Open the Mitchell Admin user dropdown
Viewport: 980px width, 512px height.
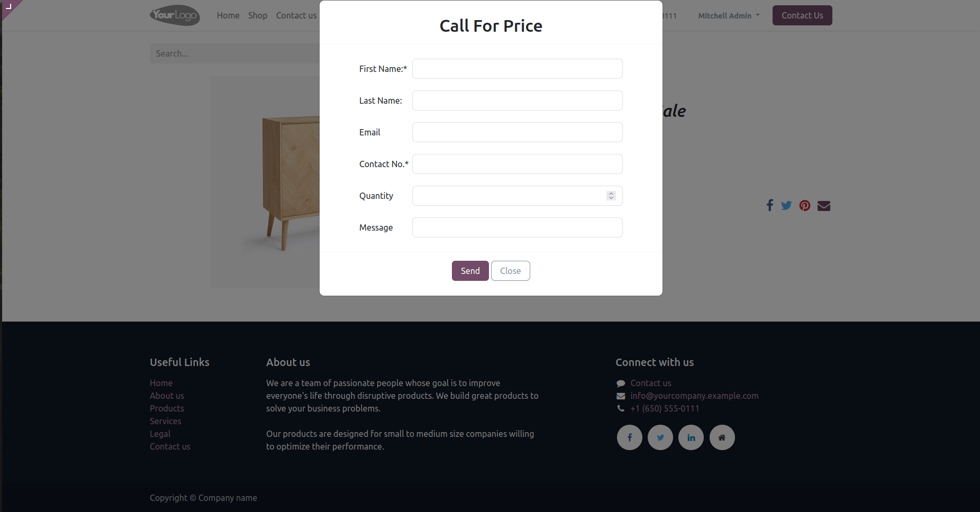(729, 16)
